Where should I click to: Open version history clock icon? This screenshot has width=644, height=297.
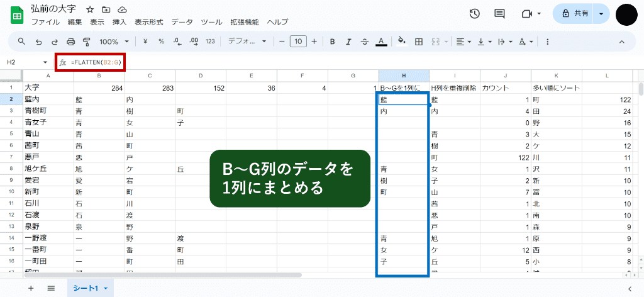tap(474, 14)
